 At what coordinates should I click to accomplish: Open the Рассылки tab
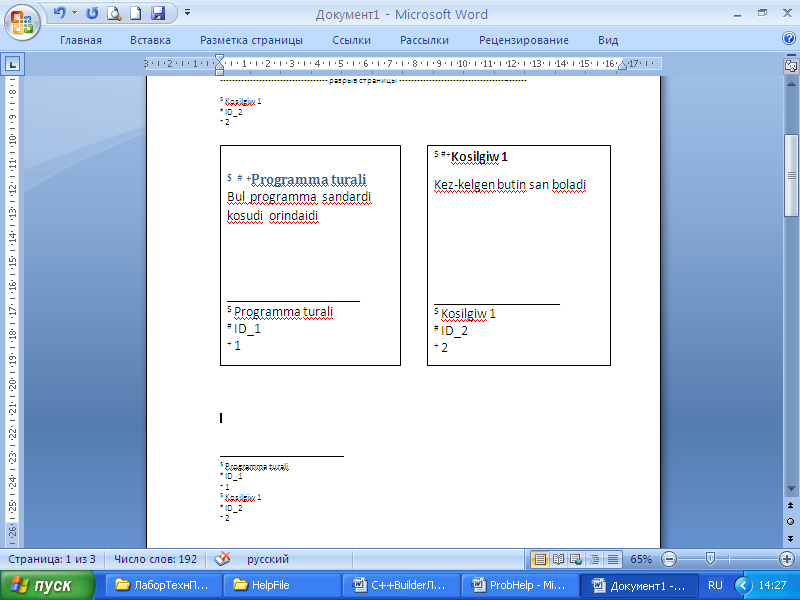(424, 40)
